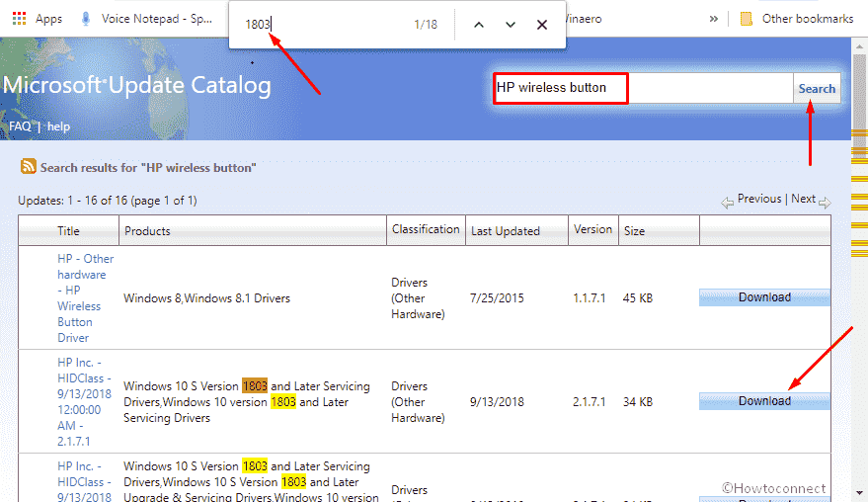The height and width of the screenshot is (502, 868).
Task: Download the 34 KB driver
Action: coord(764,400)
